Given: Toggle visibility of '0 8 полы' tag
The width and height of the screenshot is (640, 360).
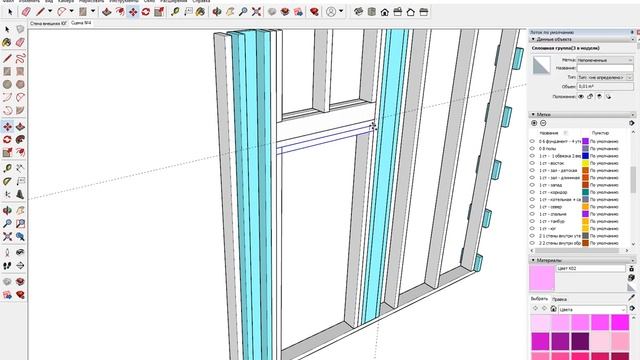Looking at the screenshot, I should click(x=532, y=149).
